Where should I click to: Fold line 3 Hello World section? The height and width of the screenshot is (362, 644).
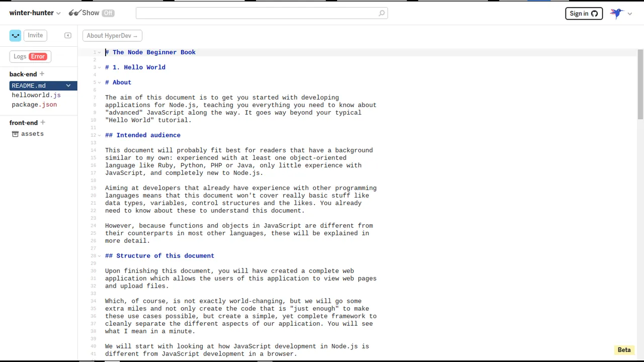[x=100, y=67]
